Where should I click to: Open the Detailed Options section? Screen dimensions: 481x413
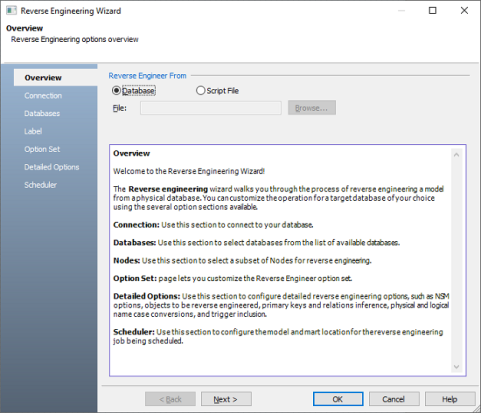52,167
